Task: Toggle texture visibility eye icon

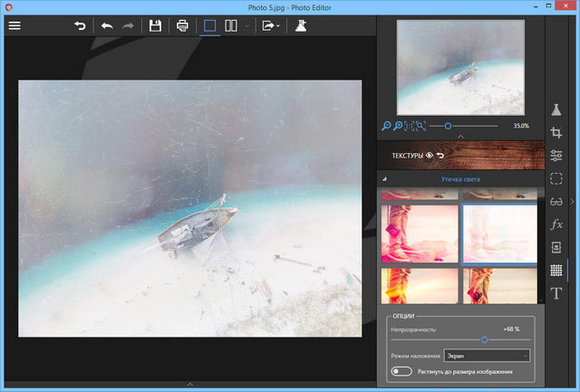Action: pyautogui.click(x=430, y=156)
